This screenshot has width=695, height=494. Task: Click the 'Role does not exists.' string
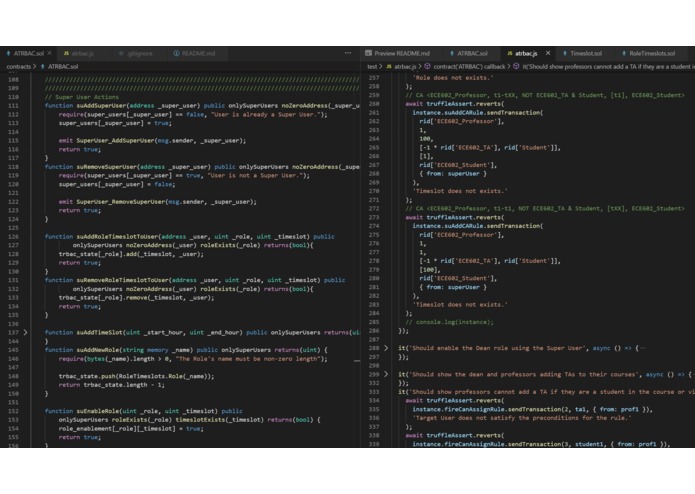click(453, 78)
